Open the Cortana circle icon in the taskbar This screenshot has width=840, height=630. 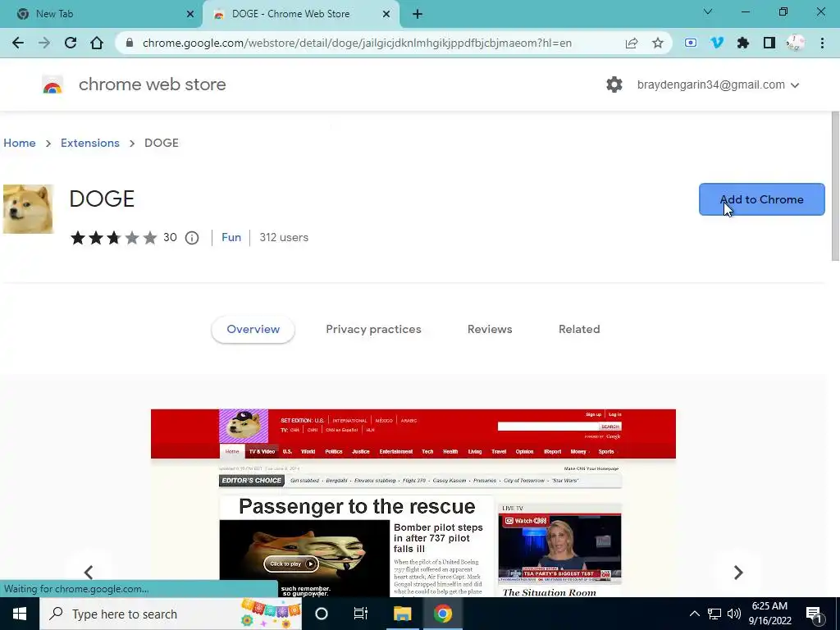[322, 614]
